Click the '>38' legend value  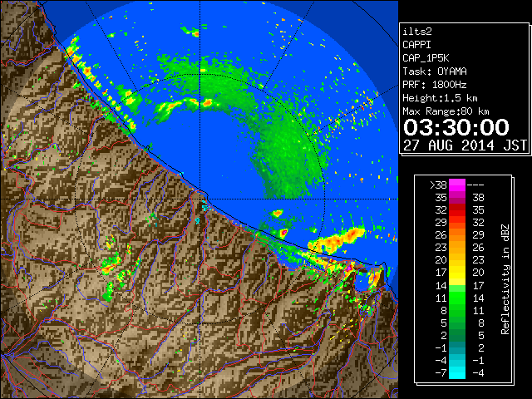[x=438, y=185]
